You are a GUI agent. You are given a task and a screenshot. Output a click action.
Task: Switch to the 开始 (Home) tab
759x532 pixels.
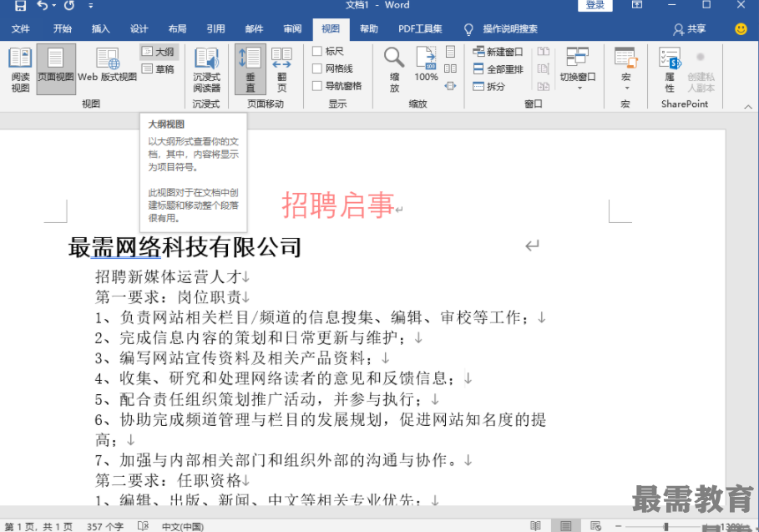pyautogui.click(x=63, y=29)
